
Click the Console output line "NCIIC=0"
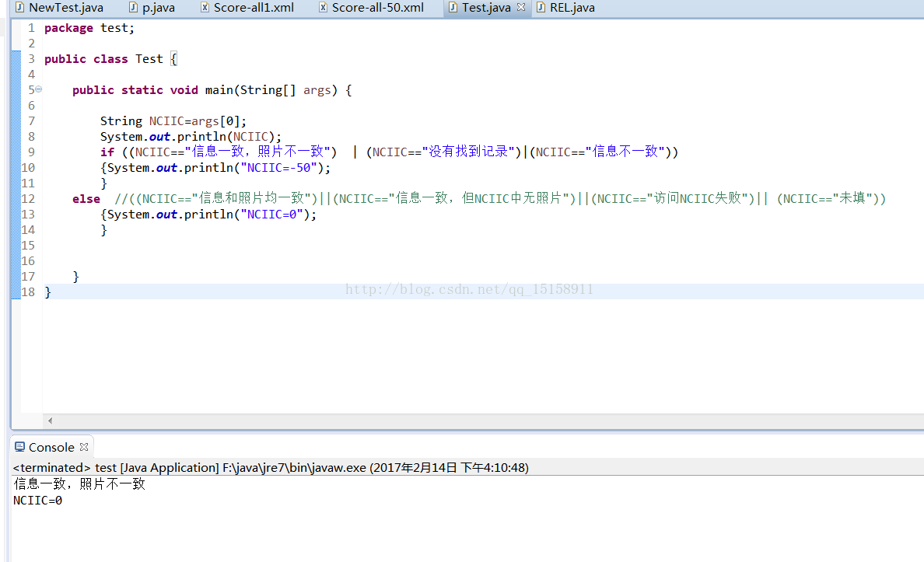(37, 501)
